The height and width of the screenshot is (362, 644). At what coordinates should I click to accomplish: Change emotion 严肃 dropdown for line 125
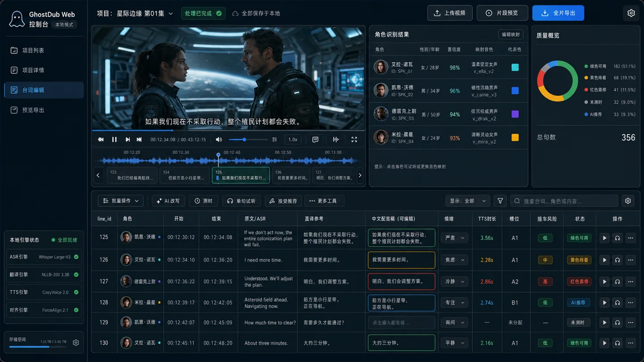tap(454, 238)
